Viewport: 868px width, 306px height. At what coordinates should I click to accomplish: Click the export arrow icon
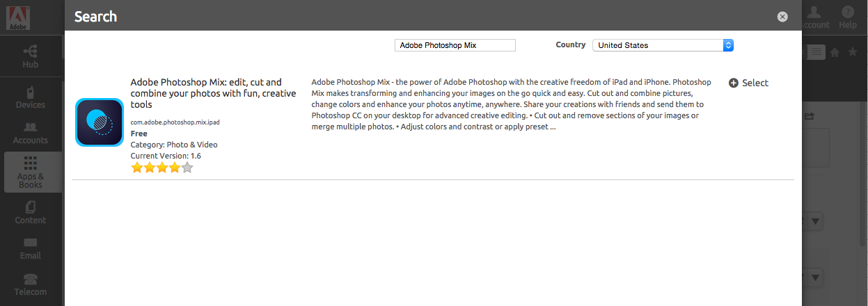coord(809,116)
